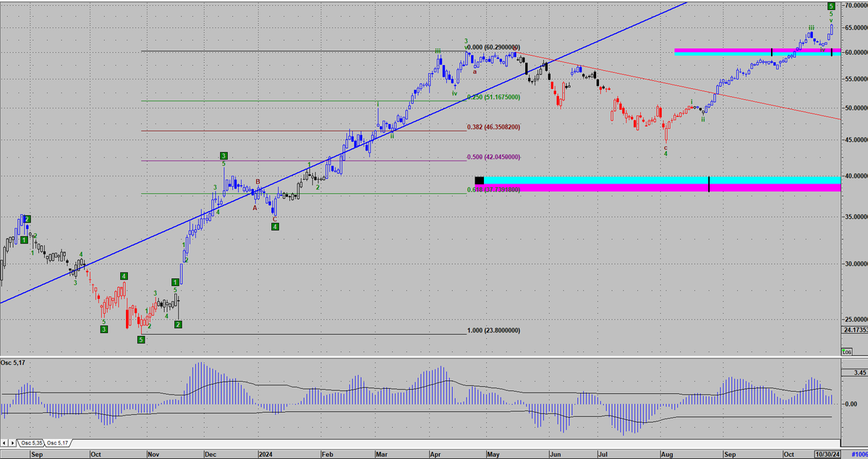Click the 24.1735 price readout box
868x459 pixels.
pos(855,330)
